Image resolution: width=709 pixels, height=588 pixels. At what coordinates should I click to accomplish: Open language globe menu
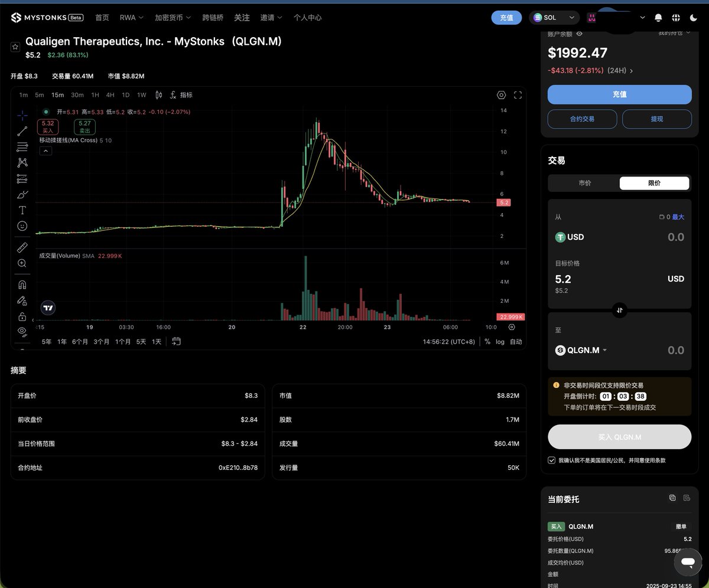coord(676,18)
